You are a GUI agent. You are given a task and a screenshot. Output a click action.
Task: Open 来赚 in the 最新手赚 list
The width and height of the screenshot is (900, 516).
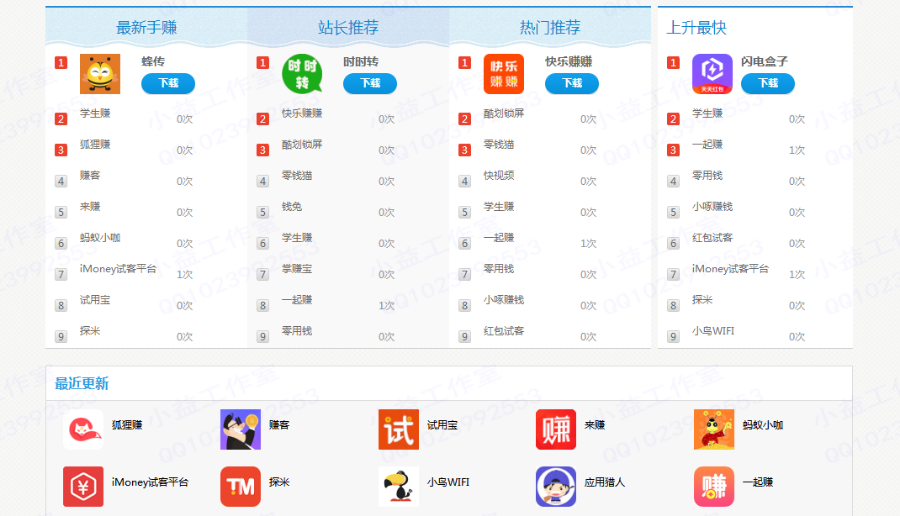click(x=90, y=207)
